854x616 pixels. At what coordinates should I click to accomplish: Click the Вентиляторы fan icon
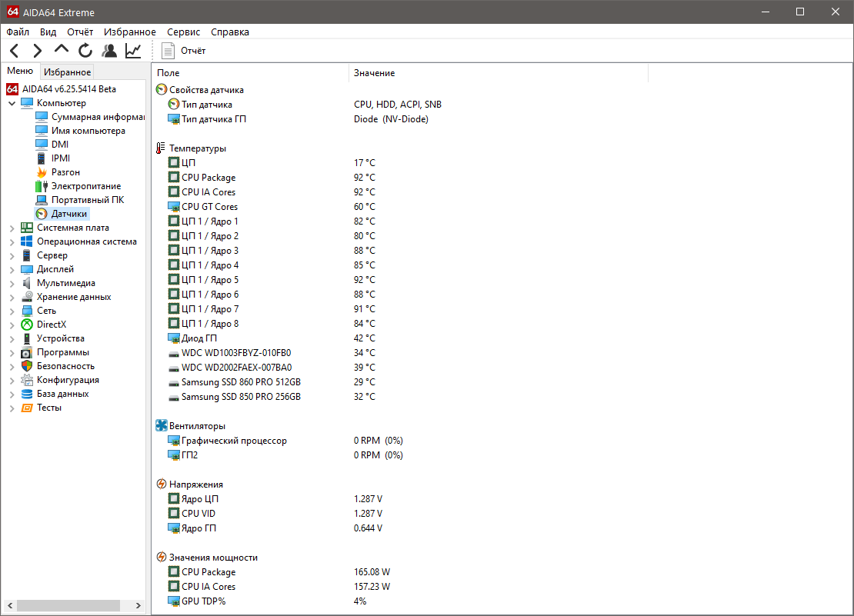coord(162,425)
